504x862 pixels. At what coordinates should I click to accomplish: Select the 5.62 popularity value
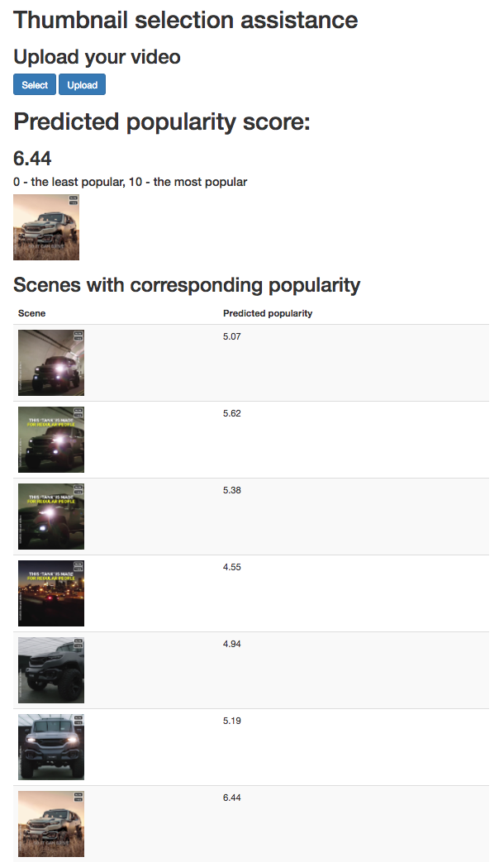pyautogui.click(x=232, y=413)
